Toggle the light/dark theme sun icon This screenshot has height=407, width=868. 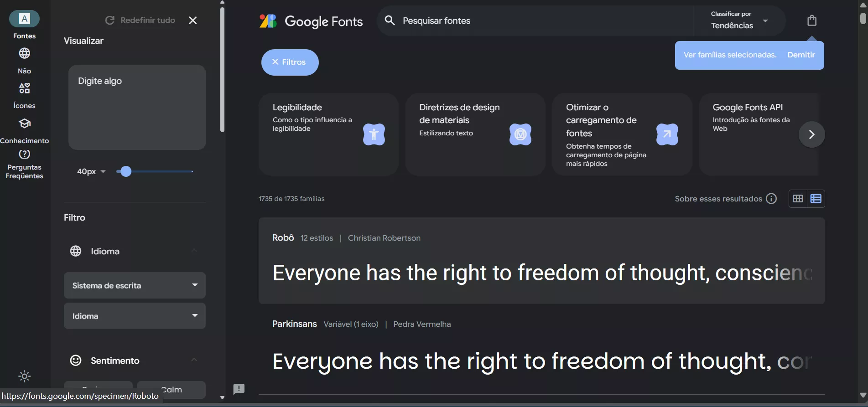tap(25, 376)
